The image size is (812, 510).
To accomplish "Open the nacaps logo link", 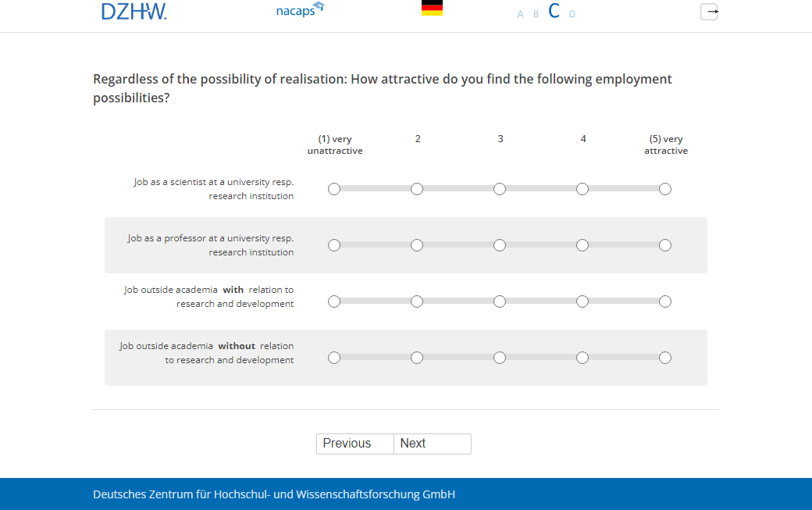I will 300,10.
